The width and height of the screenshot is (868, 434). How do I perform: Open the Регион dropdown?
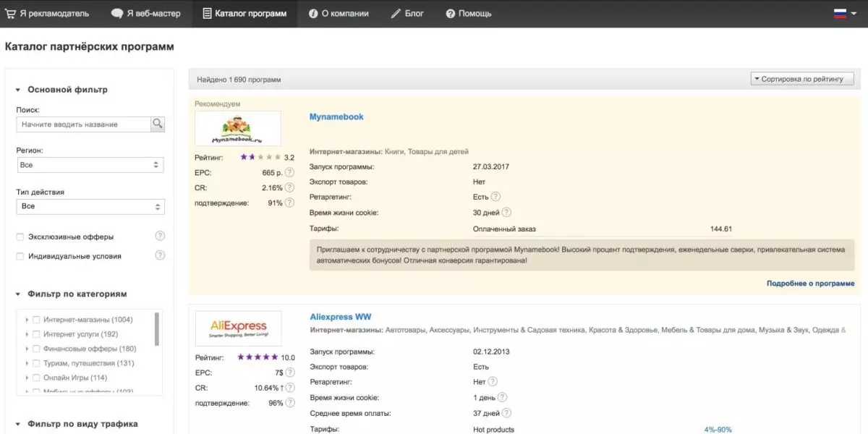tap(90, 165)
